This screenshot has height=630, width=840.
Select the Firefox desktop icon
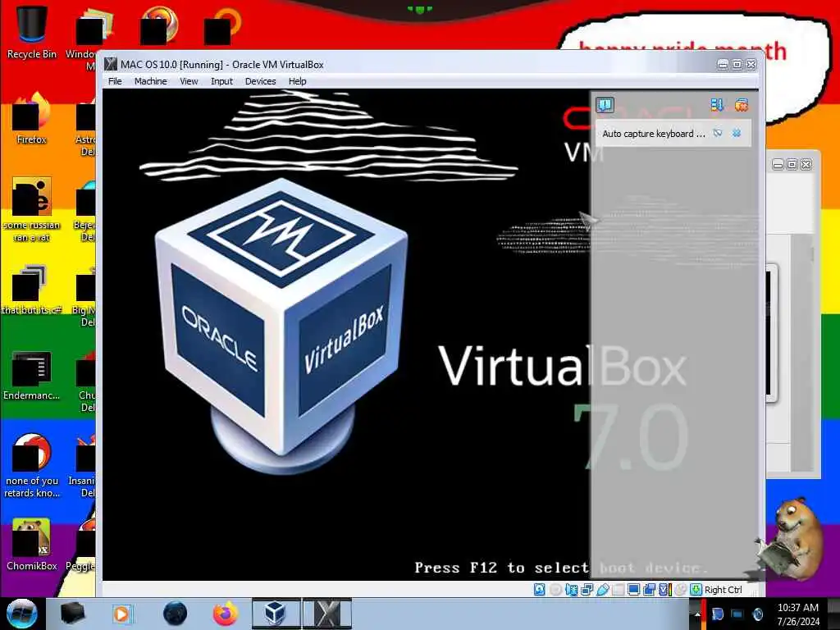coord(32,118)
